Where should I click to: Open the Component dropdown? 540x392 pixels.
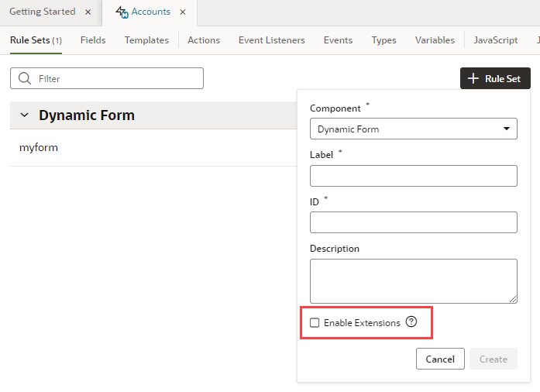point(413,129)
